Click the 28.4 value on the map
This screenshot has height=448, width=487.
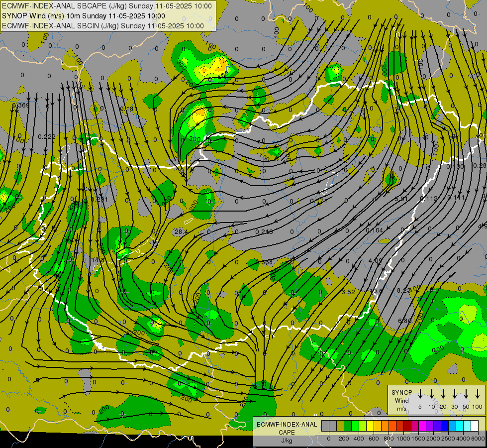(181, 231)
